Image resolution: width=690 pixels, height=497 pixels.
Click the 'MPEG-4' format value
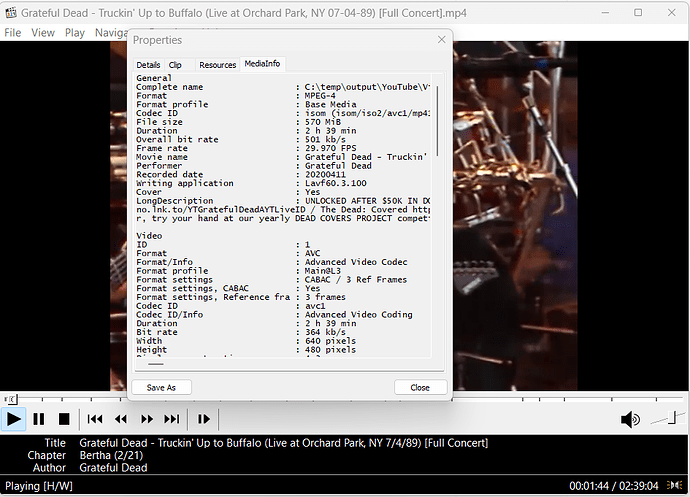pyautogui.click(x=320, y=96)
